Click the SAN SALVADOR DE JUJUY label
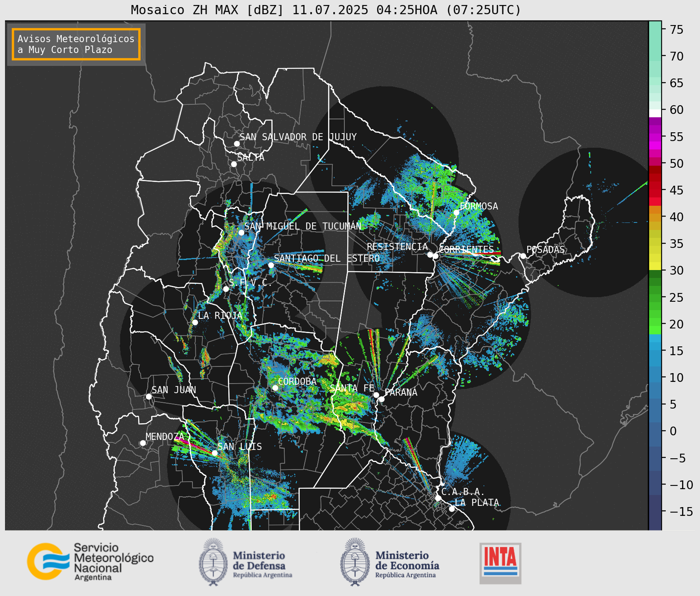Image resolution: width=700 pixels, height=596 pixels. coord(298,137)
